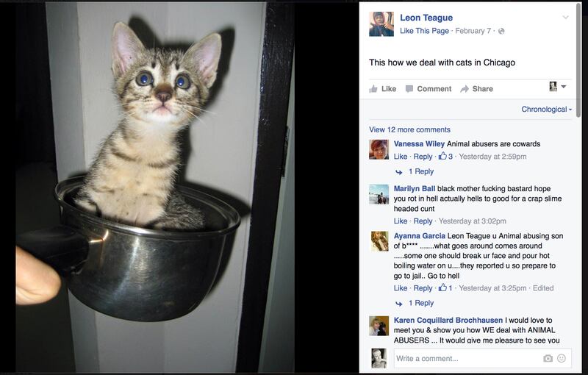
Task: Expand the 1 Reply under Ayanna Garcia's comment
Action: 420,303
